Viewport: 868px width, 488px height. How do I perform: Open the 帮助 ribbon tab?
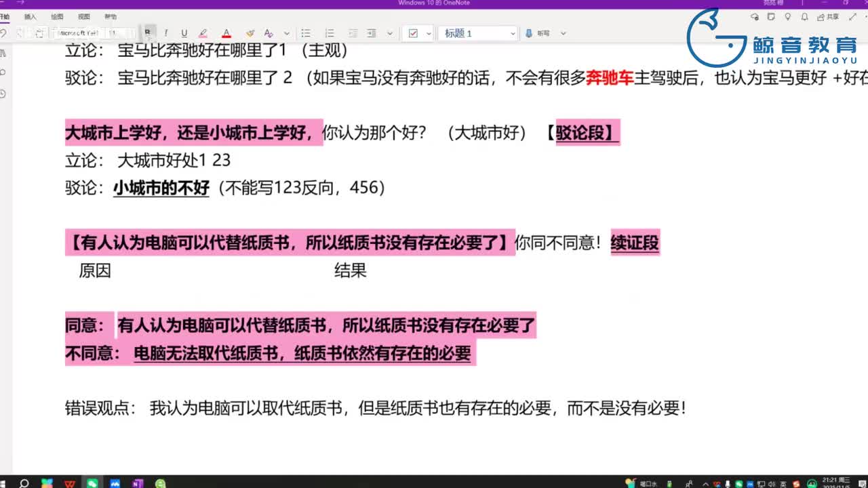coord(110,16)
